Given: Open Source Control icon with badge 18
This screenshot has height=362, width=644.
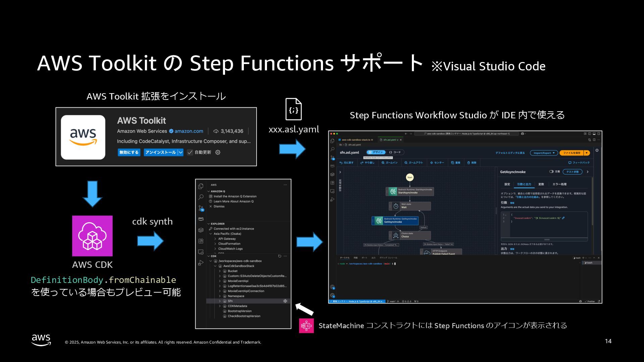Looking at the screenshot, I should [201, 208].
